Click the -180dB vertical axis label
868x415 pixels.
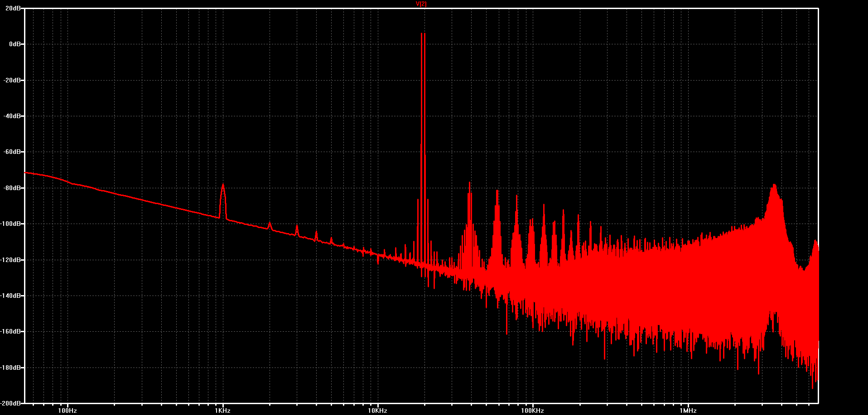point(10,367)
